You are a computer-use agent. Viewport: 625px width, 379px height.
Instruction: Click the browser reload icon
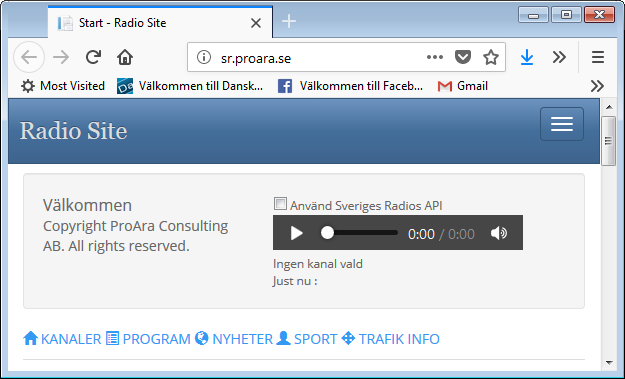pos(93,57)
